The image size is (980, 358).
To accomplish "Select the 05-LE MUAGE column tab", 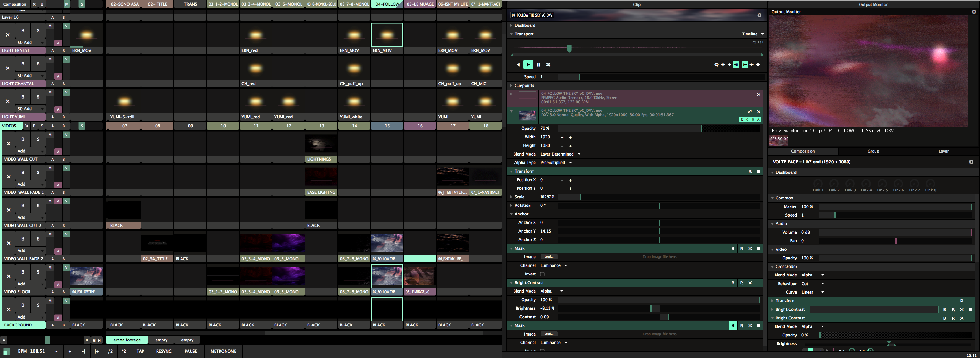I will click(x=420, y=4).
